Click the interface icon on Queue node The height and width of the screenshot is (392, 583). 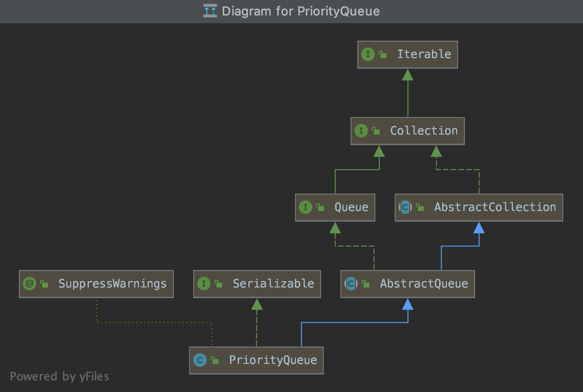[x=306, y=207]
